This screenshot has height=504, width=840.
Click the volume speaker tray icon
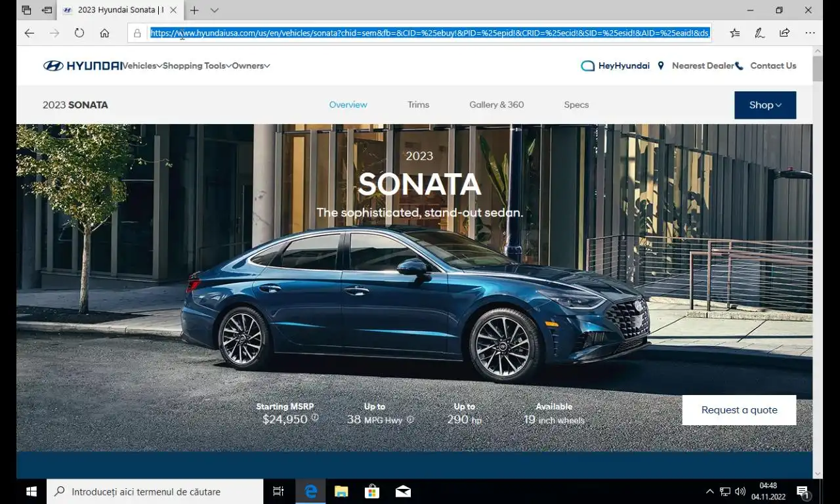[740, 492]
